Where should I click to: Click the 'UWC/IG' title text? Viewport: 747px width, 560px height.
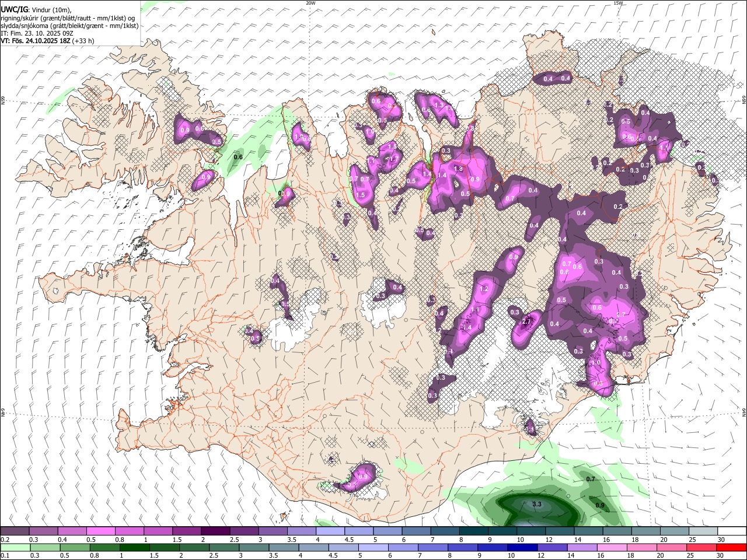click(14, 9)
